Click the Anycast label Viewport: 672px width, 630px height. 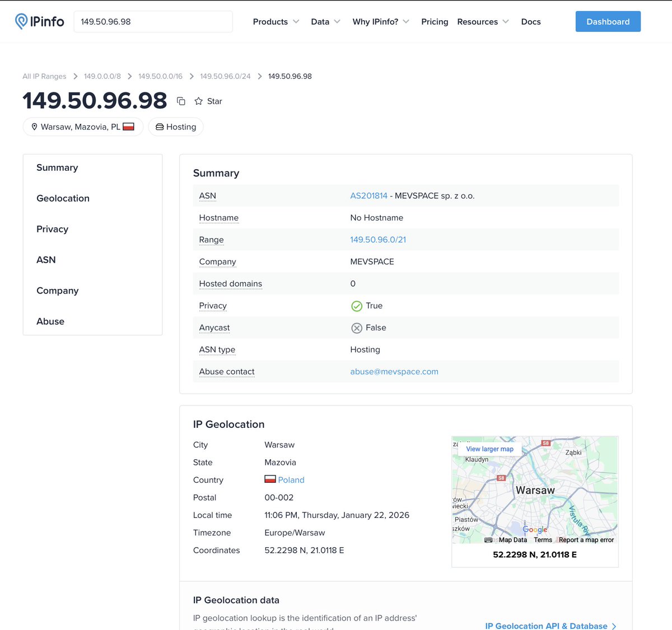(x=214, y=328)
